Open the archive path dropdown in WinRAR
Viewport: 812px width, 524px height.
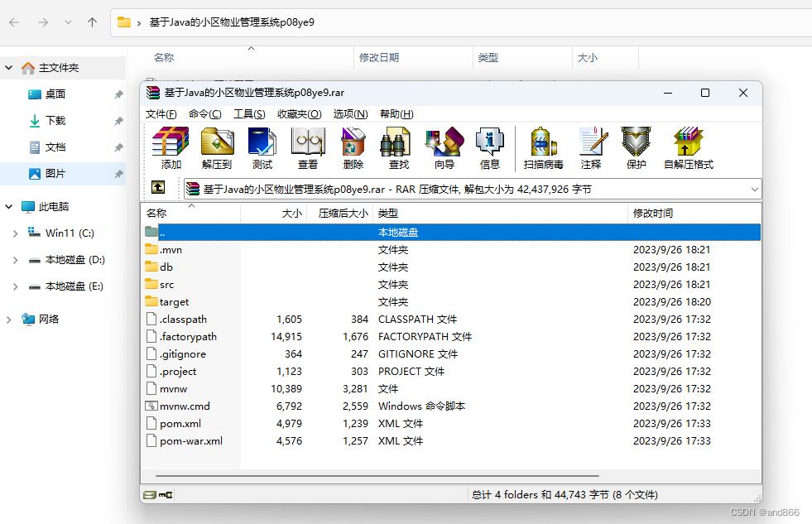[x=755, y=190]
